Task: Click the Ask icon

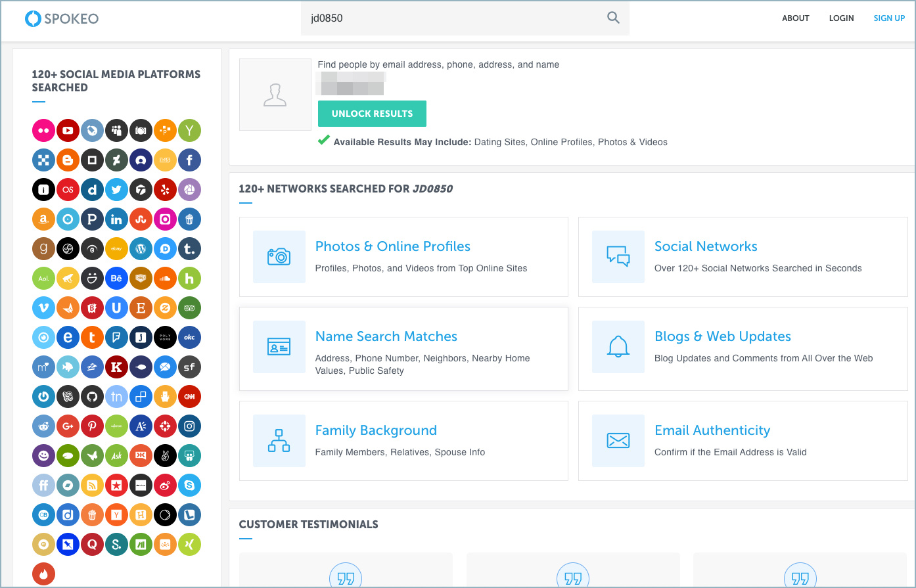Action: pos(116,456)
